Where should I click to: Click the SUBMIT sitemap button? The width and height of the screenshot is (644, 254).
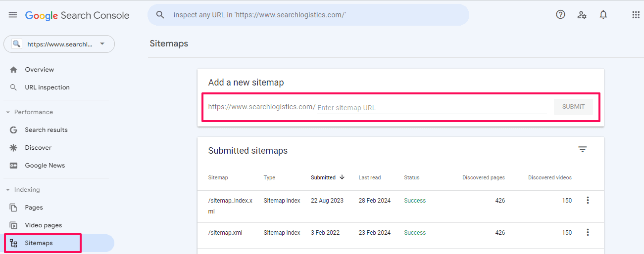pos(573,107)
